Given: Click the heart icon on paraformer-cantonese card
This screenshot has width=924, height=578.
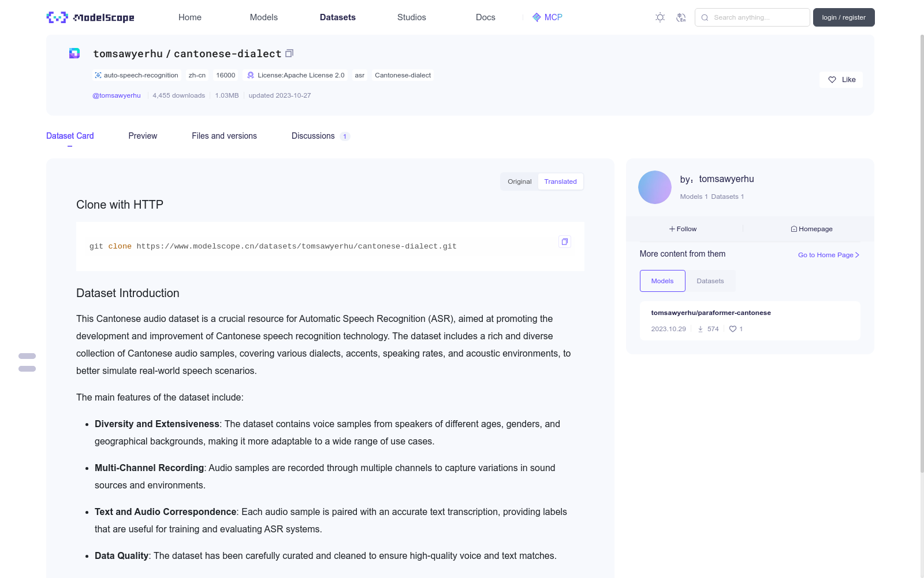Looking at the screenshot, I should 733,329.
